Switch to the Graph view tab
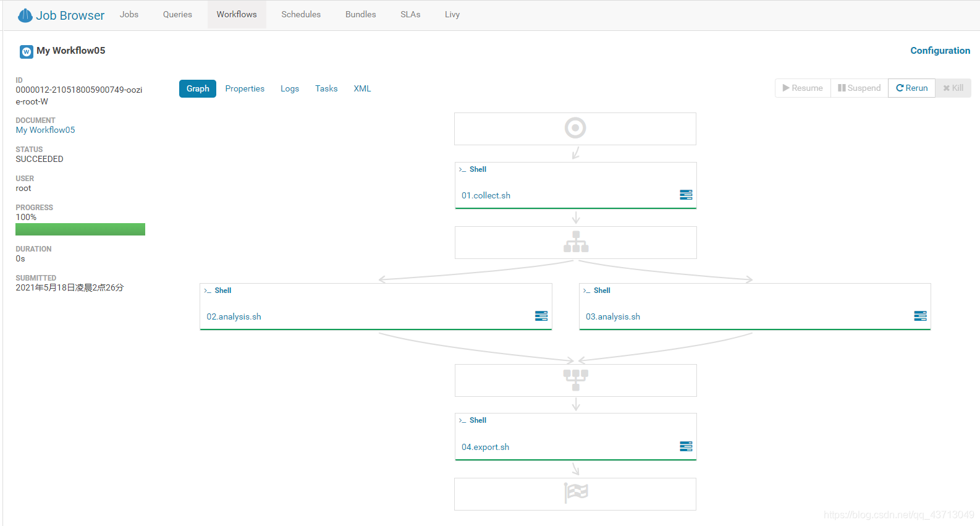This screenshot has height=526, width=980. [x=198, y=88]
